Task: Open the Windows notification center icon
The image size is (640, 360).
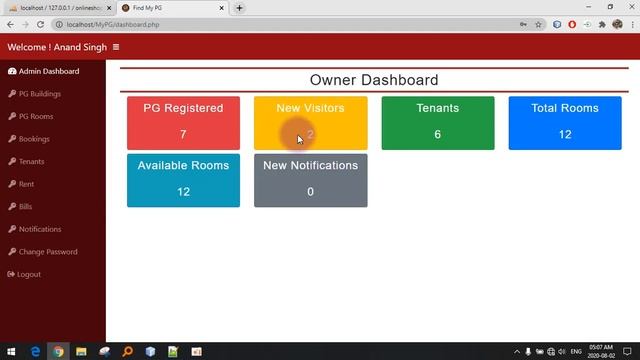Action: click(627, 351)
